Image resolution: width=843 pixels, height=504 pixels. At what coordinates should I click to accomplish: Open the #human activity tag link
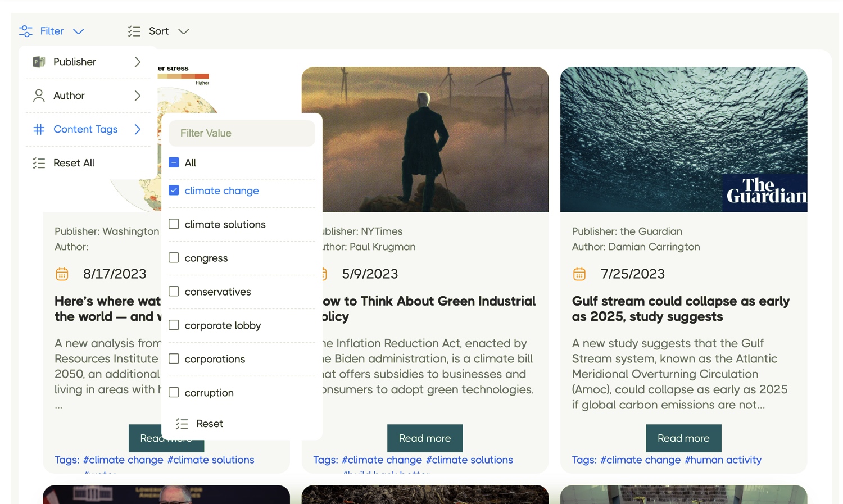(723, 460)
